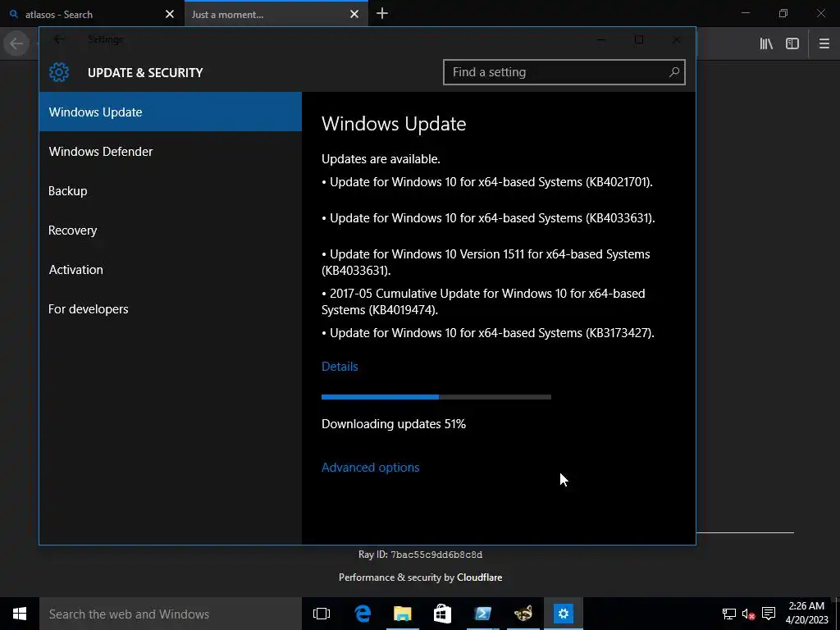Image resolution: width=840 pixels, height=630 pixels.
Task: Click the KB3173427 update entry
Action: (x=488, y=333)
